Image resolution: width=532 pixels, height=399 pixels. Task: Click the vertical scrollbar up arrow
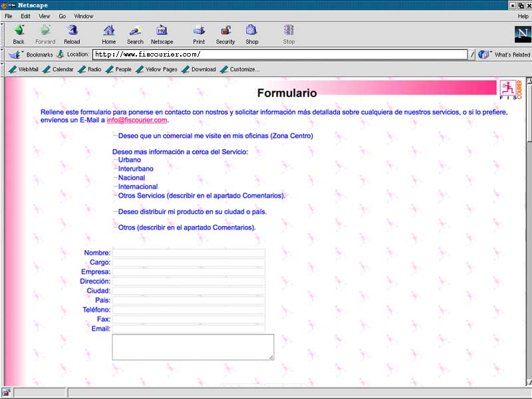click(529, 81)
